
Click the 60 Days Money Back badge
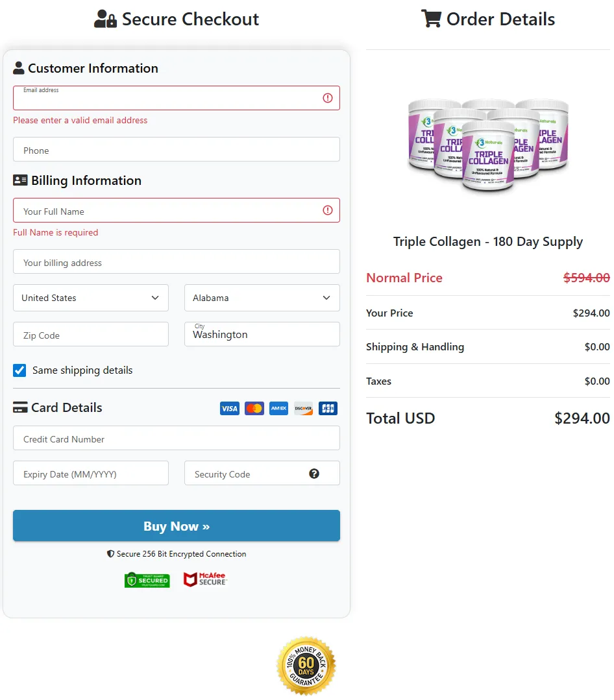(306, 666)
